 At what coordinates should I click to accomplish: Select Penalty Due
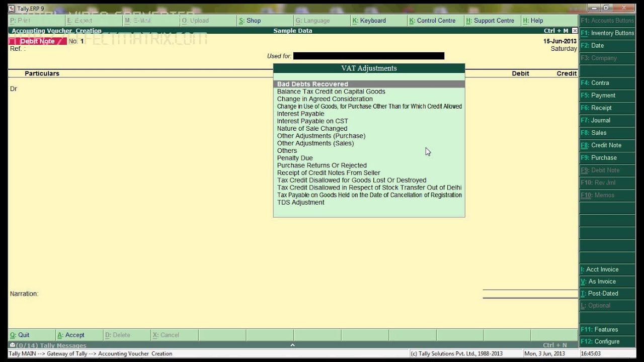[x=295, y=158]
